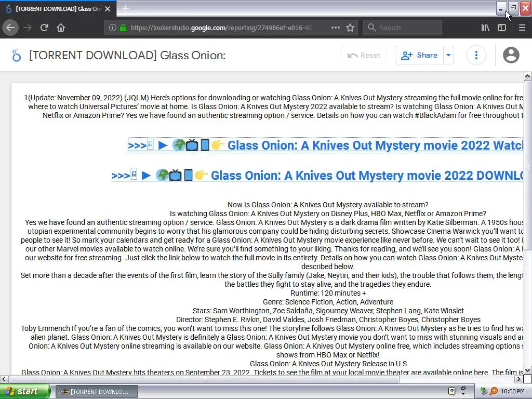Click the browser forward arrow
The width and height of the screenshot is (532, 399).
click(x=28, y=28)
